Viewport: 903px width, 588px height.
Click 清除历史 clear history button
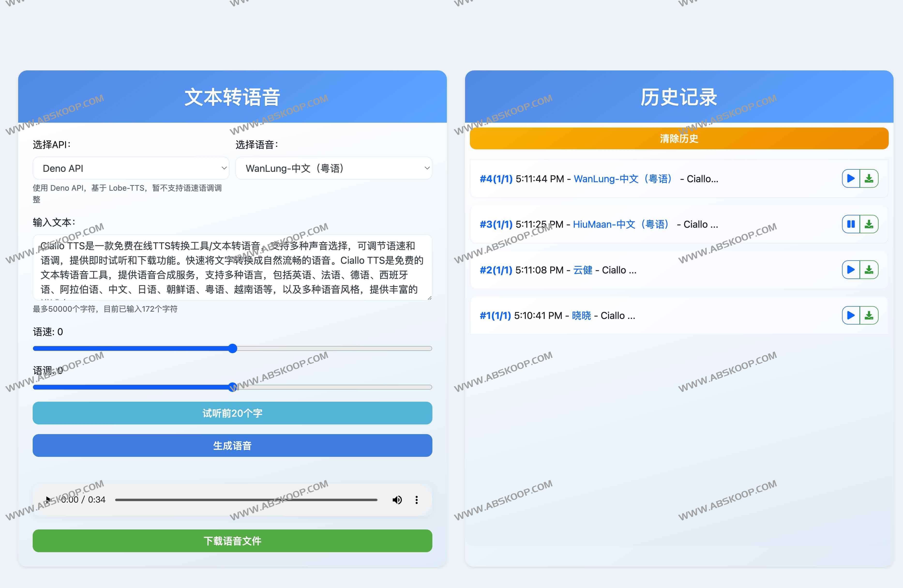(x=679, y=138)
